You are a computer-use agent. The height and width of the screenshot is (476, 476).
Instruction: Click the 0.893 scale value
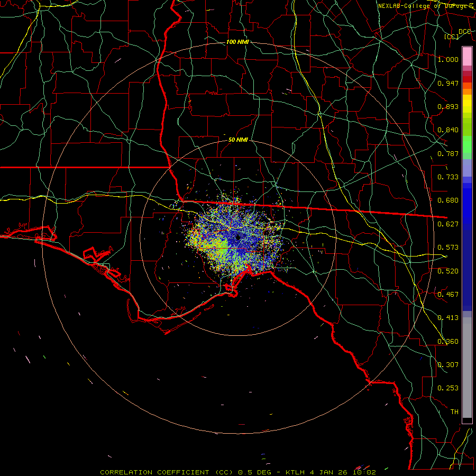[x=448, y=106]
